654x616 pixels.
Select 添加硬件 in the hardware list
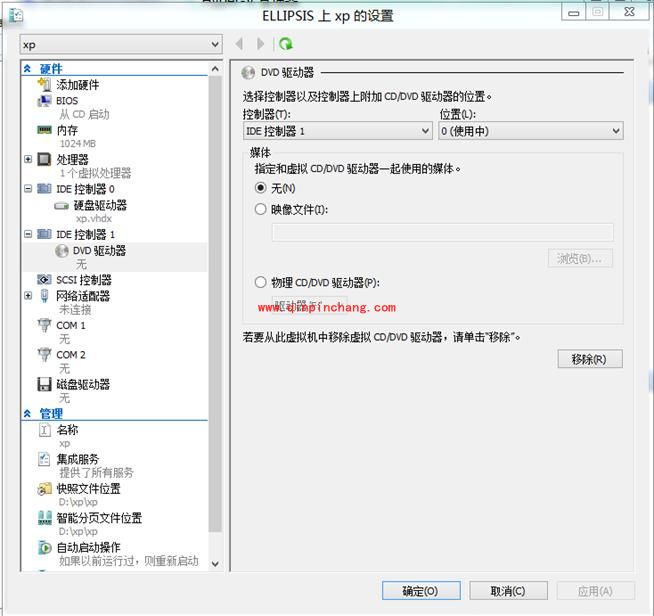coord(78,85)
